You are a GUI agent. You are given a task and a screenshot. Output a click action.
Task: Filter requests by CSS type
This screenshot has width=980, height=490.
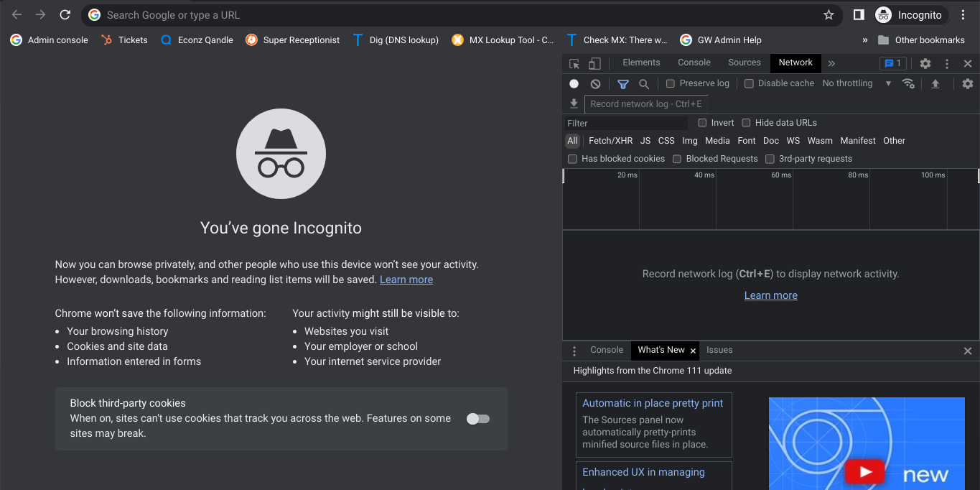pos(666,141)
